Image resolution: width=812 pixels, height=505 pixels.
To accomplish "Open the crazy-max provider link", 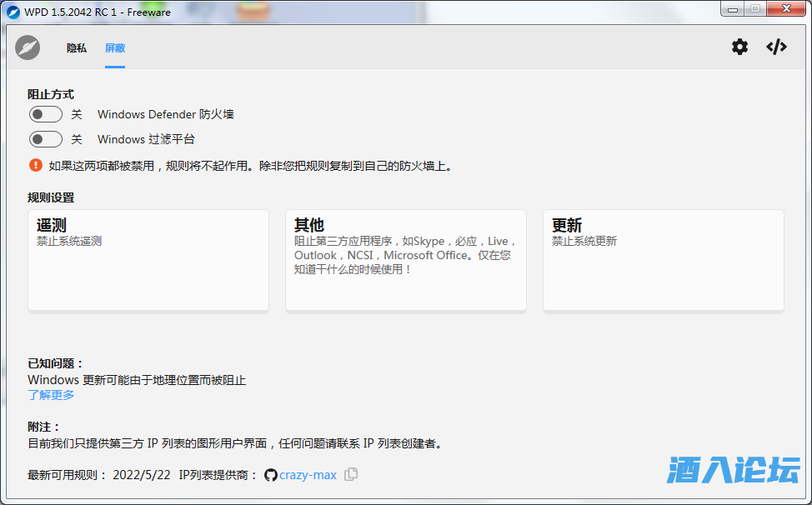I will (x=308, y=474).
